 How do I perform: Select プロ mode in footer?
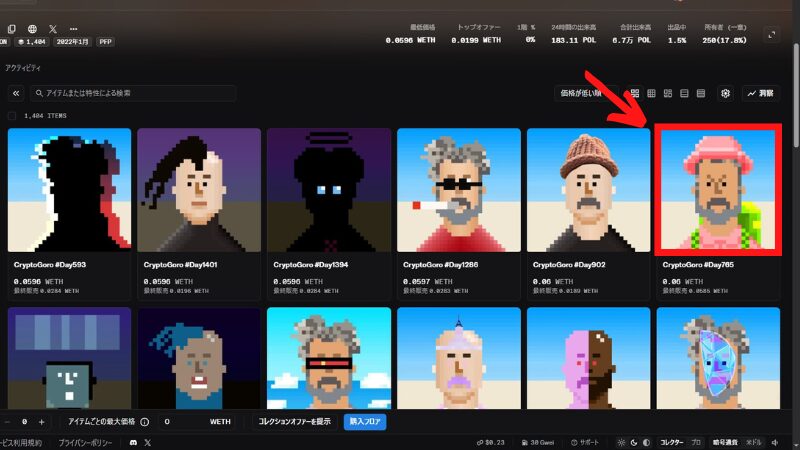696,443
